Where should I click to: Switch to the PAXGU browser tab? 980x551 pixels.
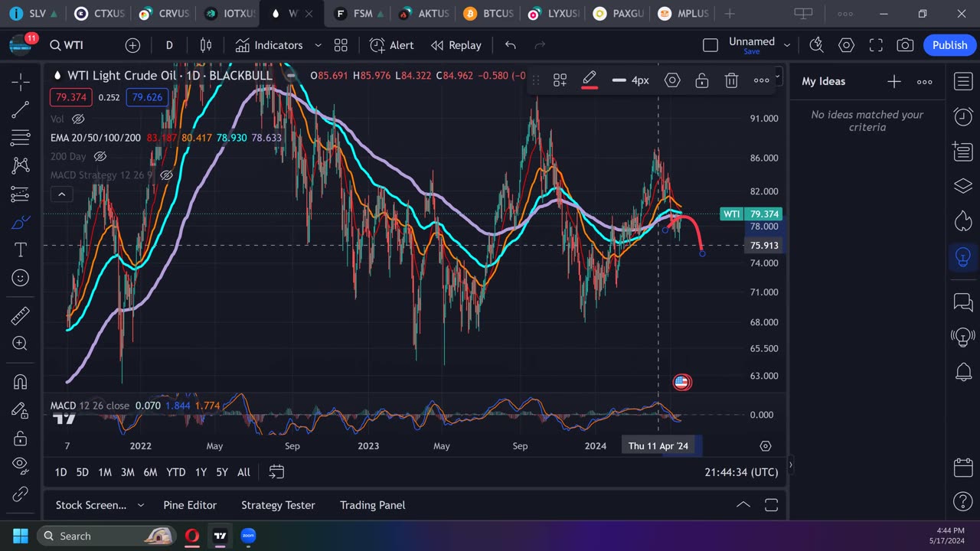click(619, 13)
